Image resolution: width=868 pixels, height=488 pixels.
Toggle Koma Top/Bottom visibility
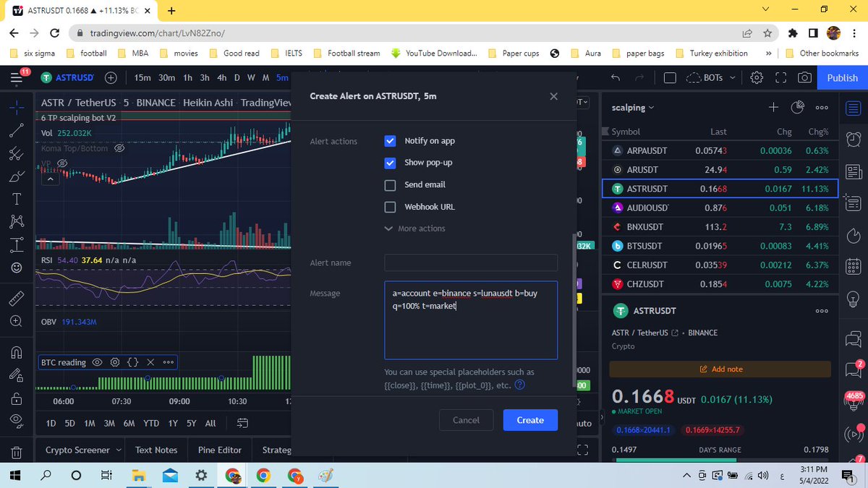119,148
